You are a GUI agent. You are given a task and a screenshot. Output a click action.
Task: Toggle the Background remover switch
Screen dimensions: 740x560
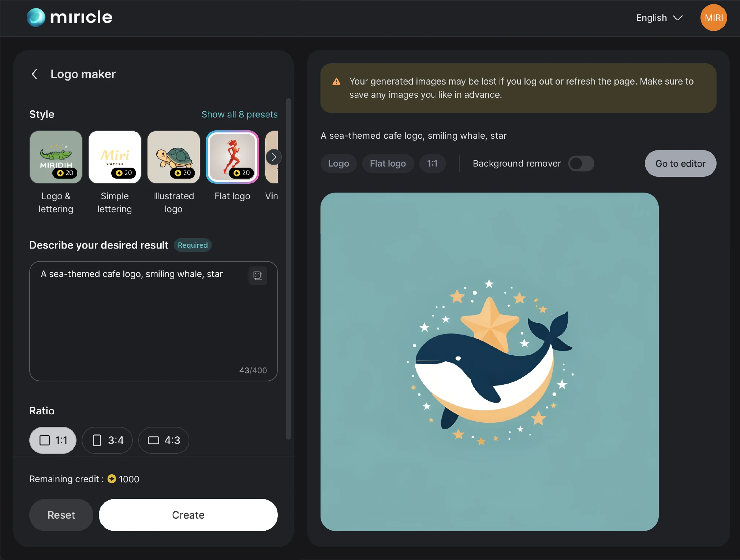581,164
